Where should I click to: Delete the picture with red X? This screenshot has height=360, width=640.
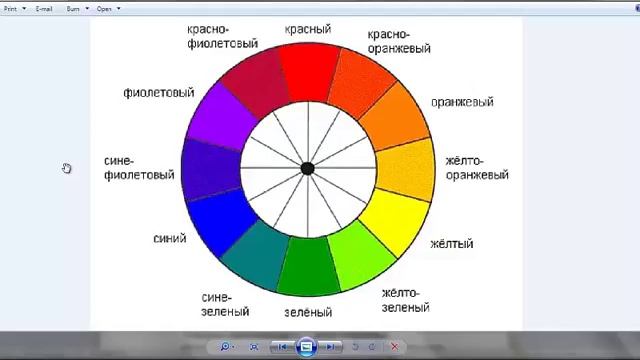click(x=394, y=347)
